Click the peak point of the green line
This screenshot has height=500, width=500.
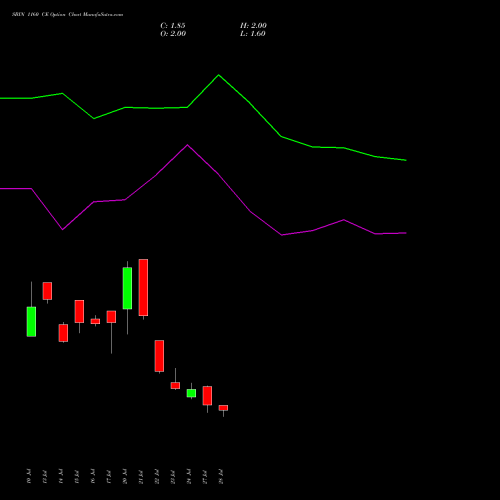219,75
